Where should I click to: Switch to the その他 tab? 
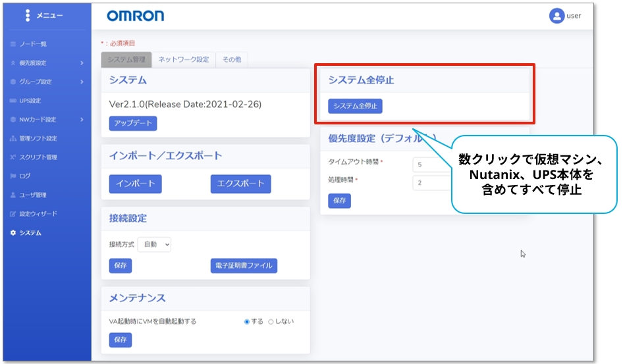pos(232,59)
